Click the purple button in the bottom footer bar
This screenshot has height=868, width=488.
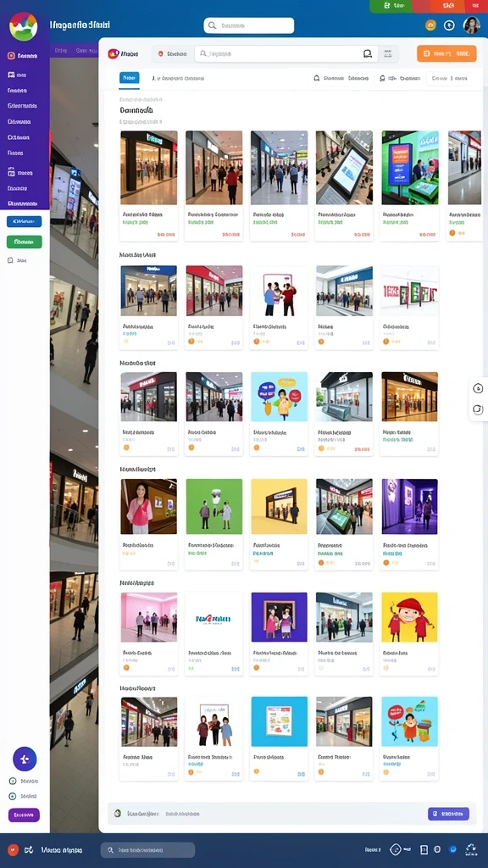448,814
